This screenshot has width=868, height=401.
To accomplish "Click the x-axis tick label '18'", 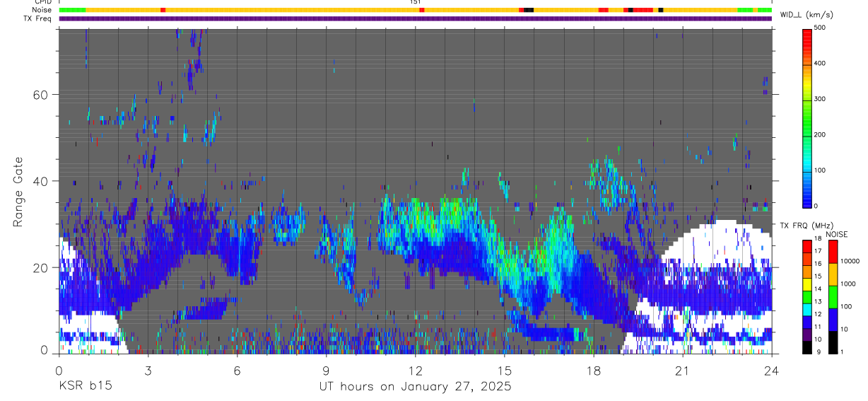I will [594, 369].
